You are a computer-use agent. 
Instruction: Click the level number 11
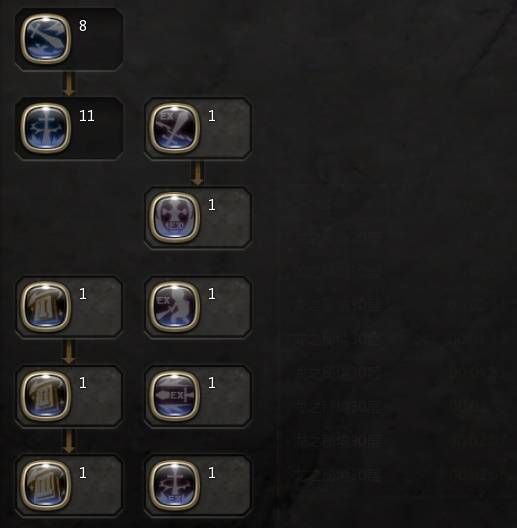(x=87, y=116)
